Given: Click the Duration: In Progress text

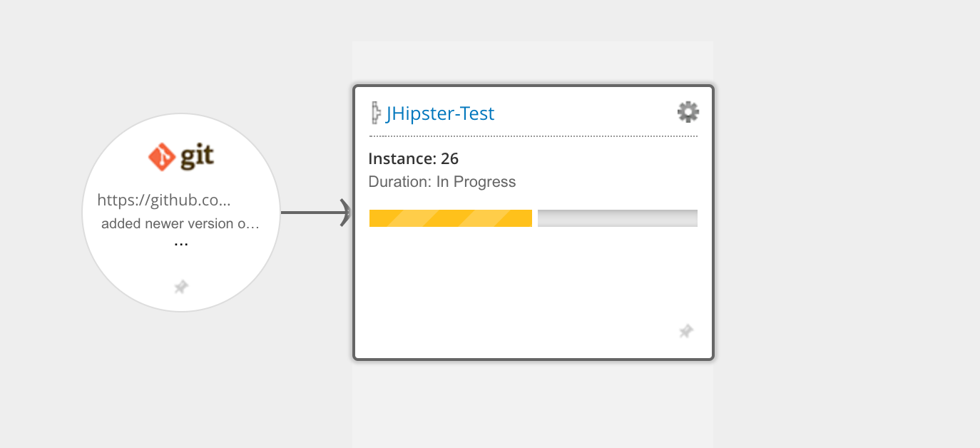Looking at the screenshot, I should click(441, 182).
